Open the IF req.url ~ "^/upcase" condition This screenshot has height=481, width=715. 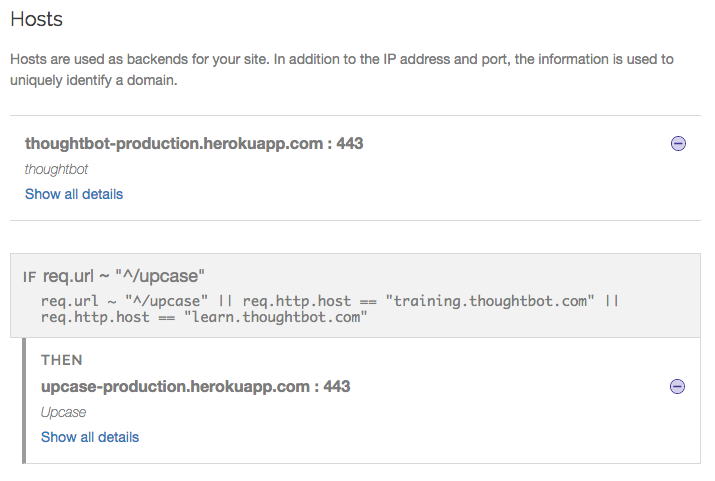114,276
